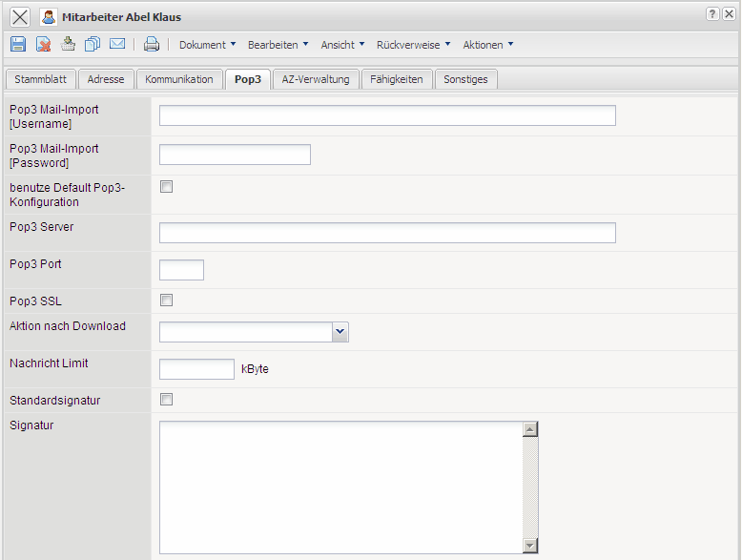
Task: Enable benutze Default Pop3-Konfiguration checkbox
Action: coord(166,187)
